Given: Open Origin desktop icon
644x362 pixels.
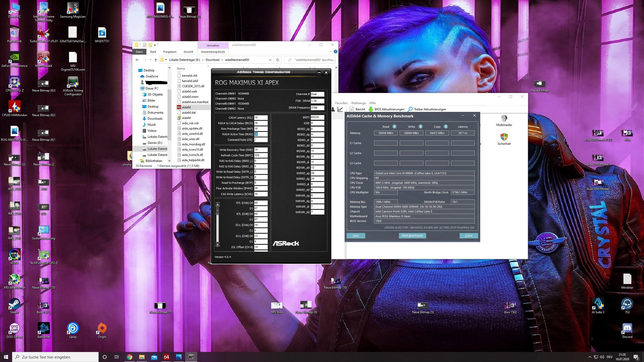Looking at the screenshot, I should [x=102, y=331].
